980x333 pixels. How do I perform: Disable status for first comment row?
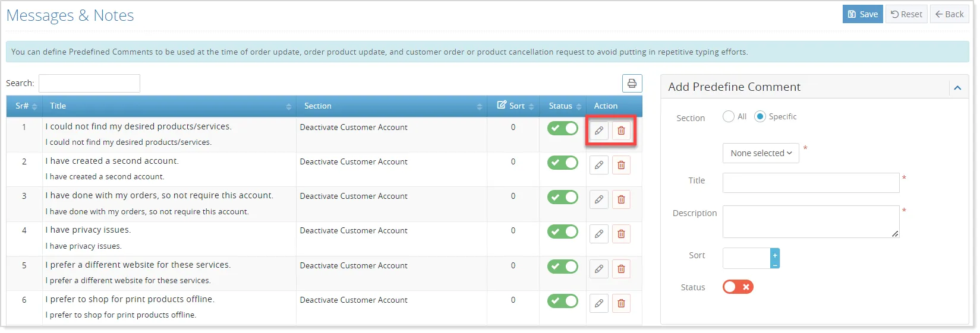click(562, 128)
